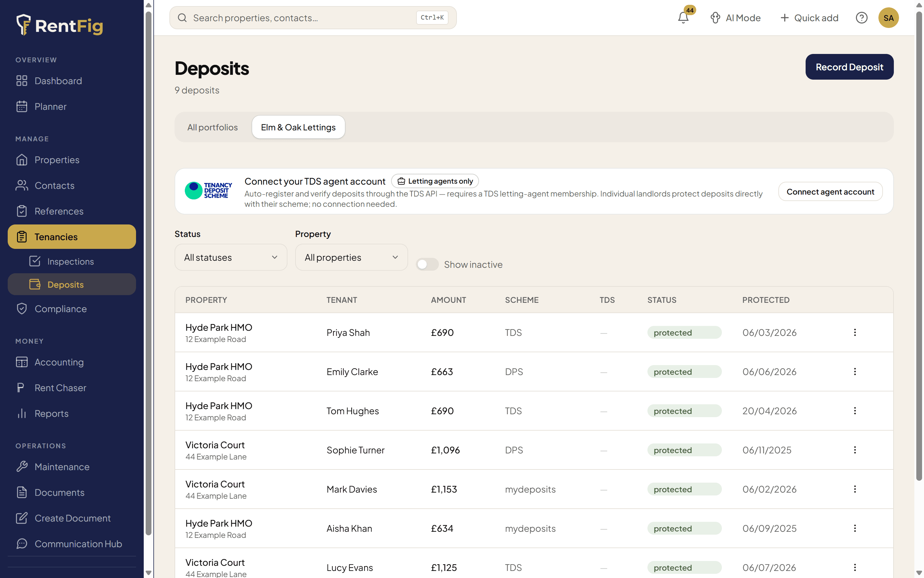Open the All statuses dropdown
Viewport: 924px width, 578px height.
(231, 257)
